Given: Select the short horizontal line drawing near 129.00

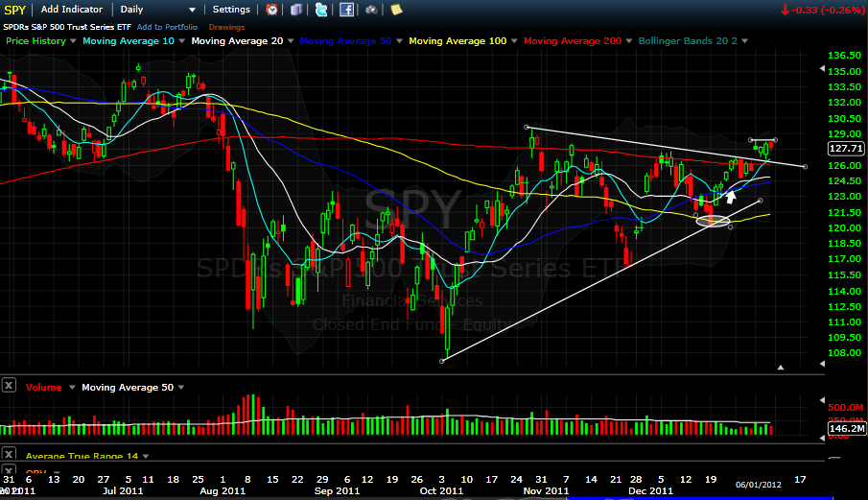Looking at the screenshot, I should pos(762,139).
